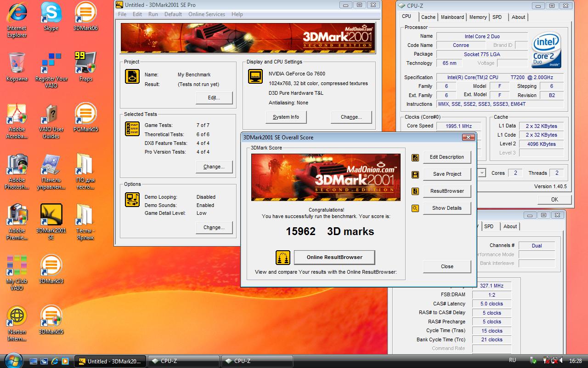Click the Close button in score dialog
This screenshot has height=368, width=588.
pyautogui.click(x=447, y=266)
